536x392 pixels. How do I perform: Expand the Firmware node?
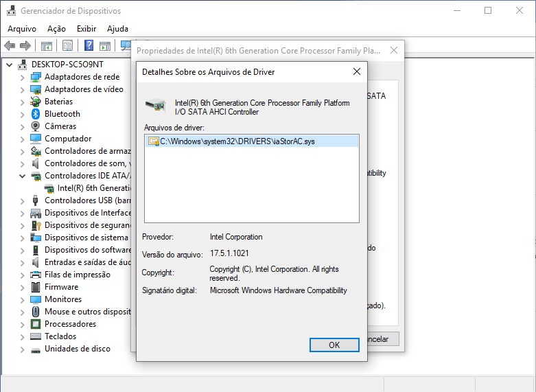(x=22, y=288)
